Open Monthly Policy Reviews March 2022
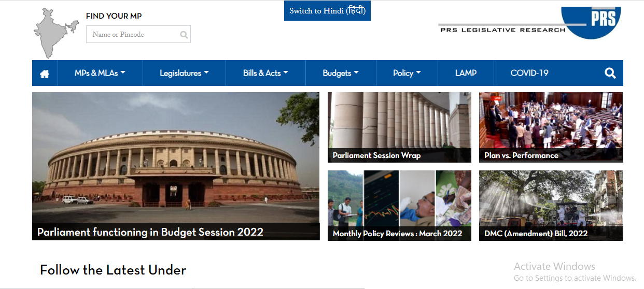Image resolution: width=644 pixels, height=289 pixels. (x=399, y=206)
